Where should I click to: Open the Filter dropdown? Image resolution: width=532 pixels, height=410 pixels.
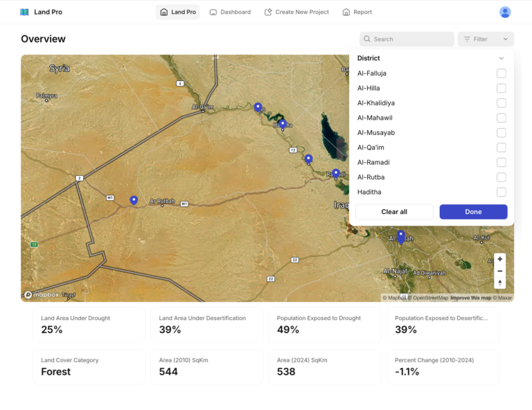tap(486, 39)
